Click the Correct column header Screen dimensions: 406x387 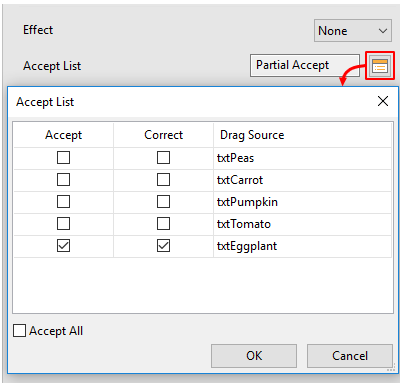(163, 135)
